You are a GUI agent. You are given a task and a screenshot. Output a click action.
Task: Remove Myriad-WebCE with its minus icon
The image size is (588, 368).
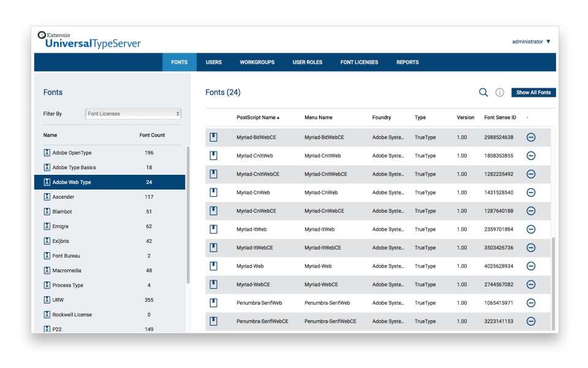click(531, 285)
